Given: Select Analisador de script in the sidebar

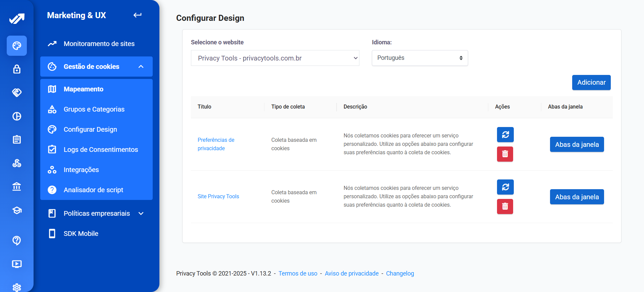Looking at the screenshot, I should [93, 190].
